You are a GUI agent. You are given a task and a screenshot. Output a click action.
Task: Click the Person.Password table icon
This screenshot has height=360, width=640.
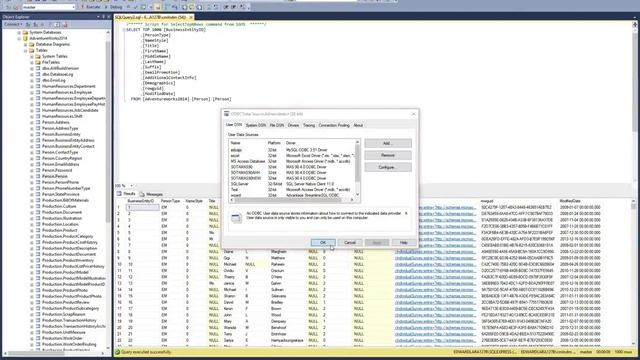(38, 170)
